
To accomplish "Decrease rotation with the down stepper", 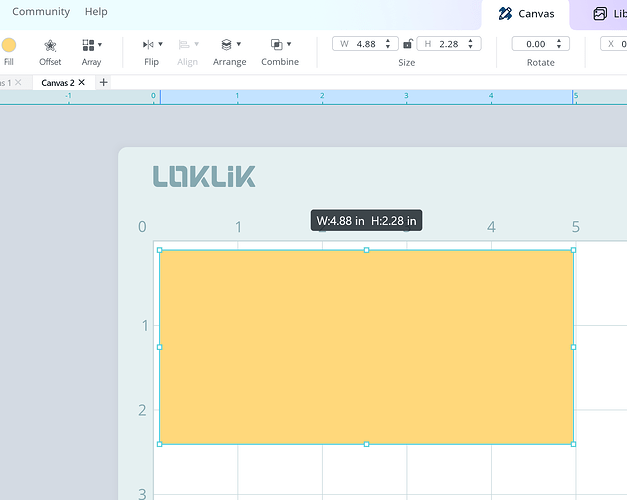I will click(x=559, y=47).
